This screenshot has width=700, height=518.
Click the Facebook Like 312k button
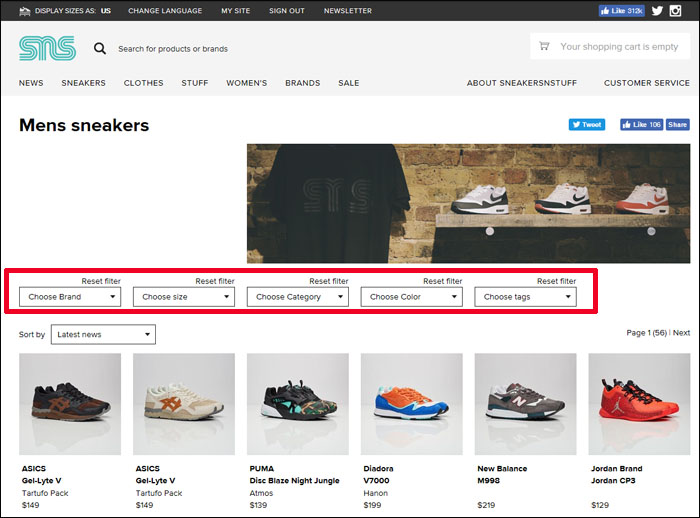point(621,11)
